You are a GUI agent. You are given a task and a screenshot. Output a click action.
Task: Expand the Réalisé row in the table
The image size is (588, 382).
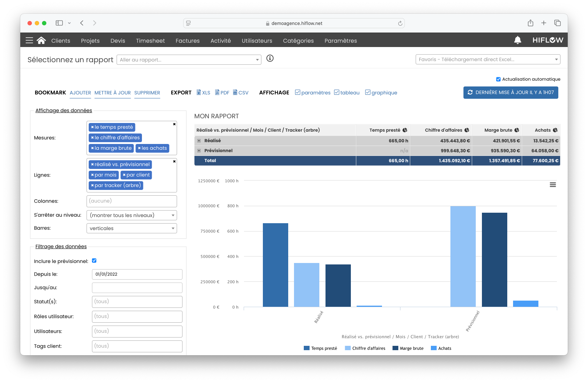(199, 141)
